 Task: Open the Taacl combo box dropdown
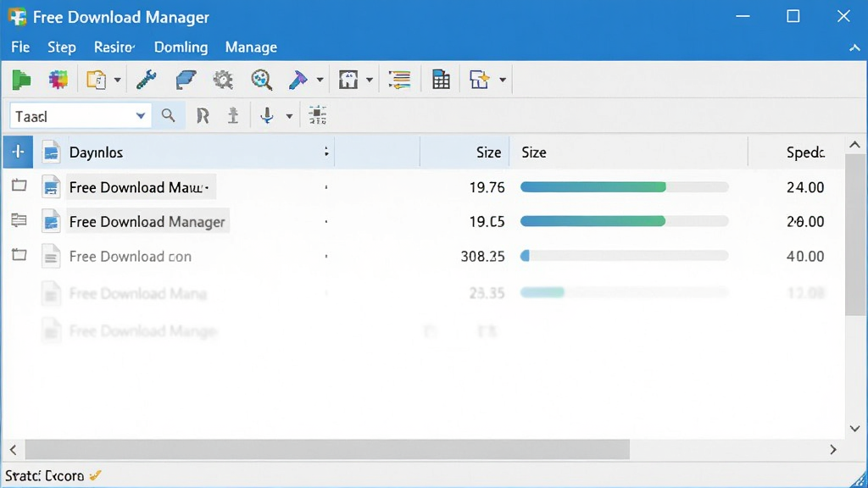pos(141,116)
